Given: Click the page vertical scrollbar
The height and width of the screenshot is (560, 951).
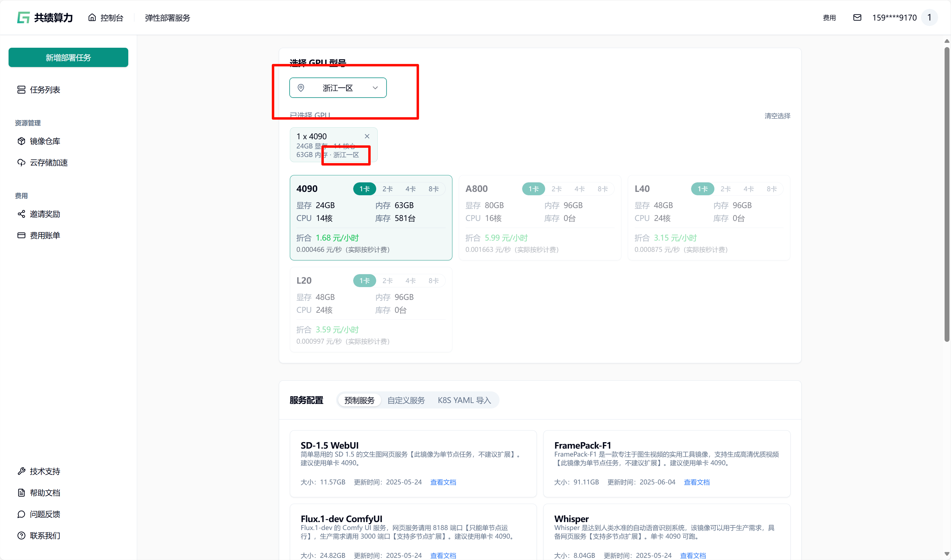Looking at the screenshot, I should [946, 194].
